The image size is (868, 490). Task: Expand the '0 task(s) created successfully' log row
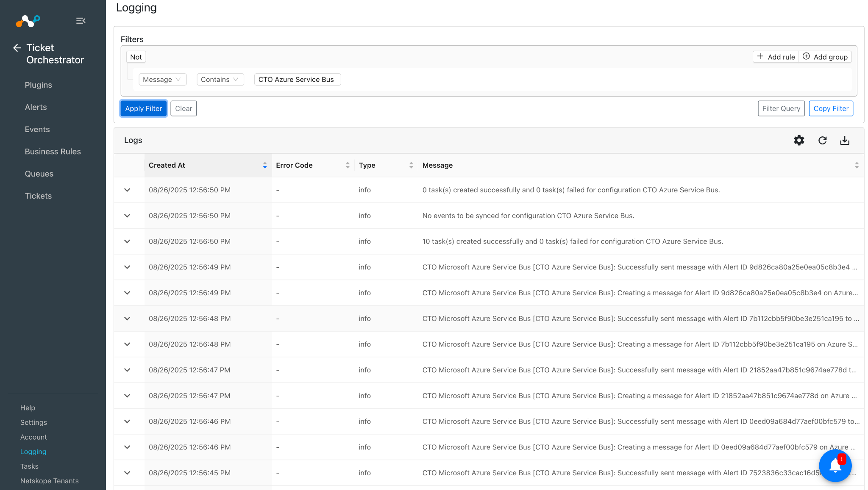coord(127,190)
